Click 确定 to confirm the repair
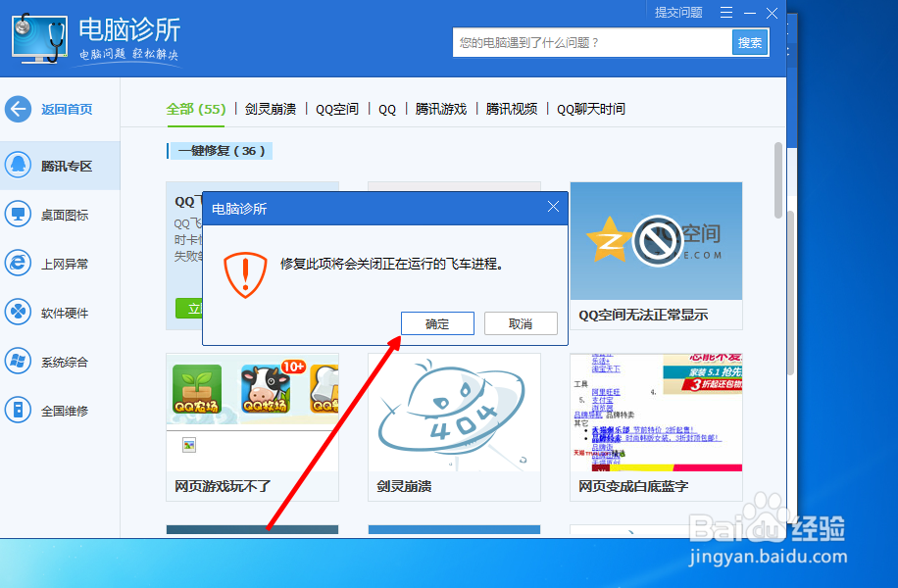This screenshot has height=588, width=898. pos(437,323)
